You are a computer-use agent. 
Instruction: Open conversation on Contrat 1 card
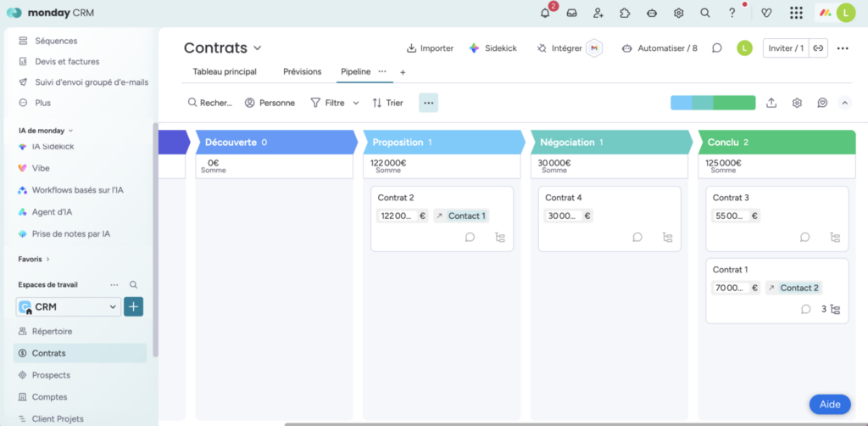click(x=805, y=309)
